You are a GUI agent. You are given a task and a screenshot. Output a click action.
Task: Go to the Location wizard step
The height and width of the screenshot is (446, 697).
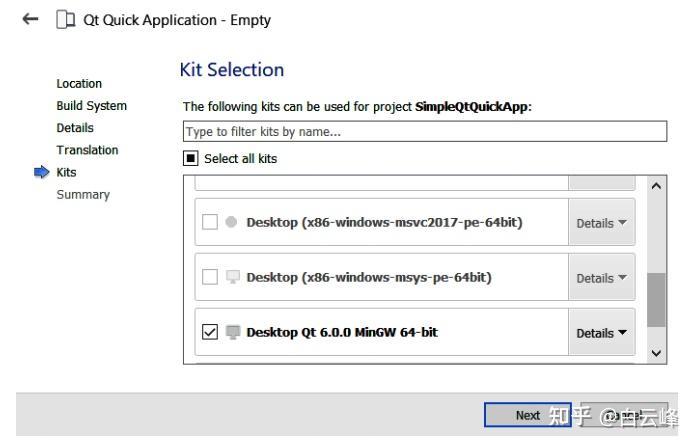coord(79,84)
